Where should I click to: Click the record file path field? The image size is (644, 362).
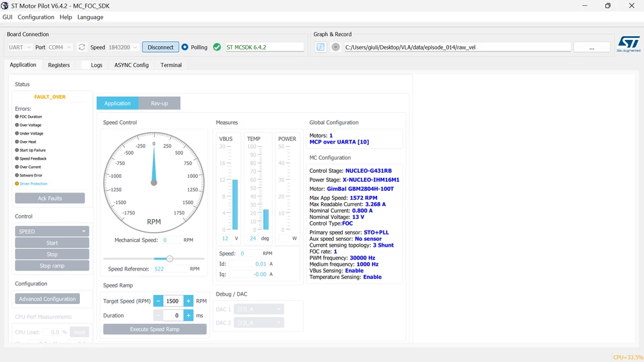coord(457,47)
